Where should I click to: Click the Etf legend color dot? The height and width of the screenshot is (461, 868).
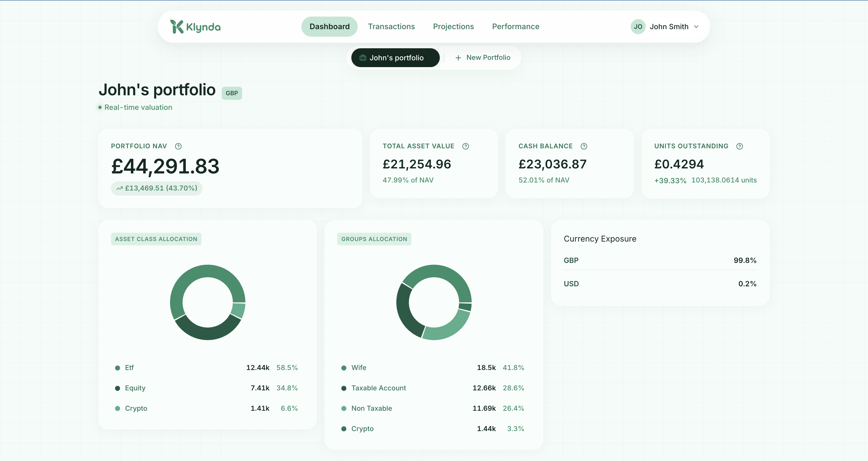[x=117, y=367]
